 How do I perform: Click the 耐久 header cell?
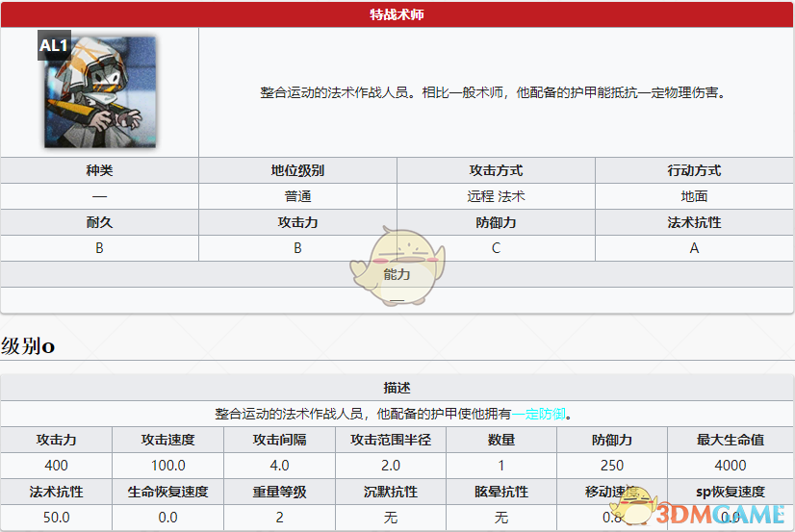point(99,222)
